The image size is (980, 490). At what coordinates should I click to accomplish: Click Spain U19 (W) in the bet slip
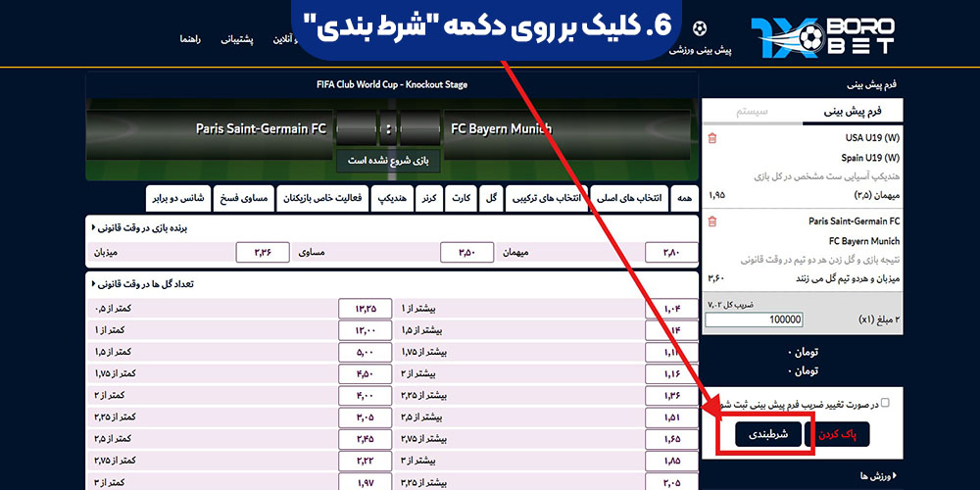(x=870, y=158)
